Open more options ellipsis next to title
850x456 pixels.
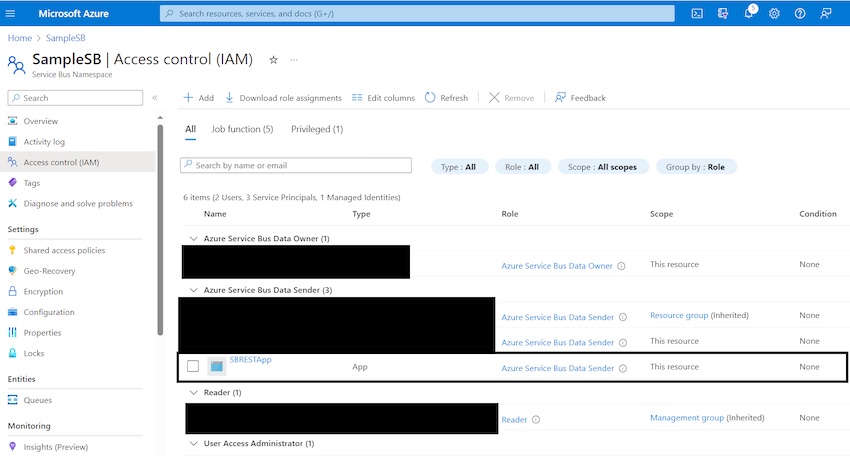tap(294, 60)
